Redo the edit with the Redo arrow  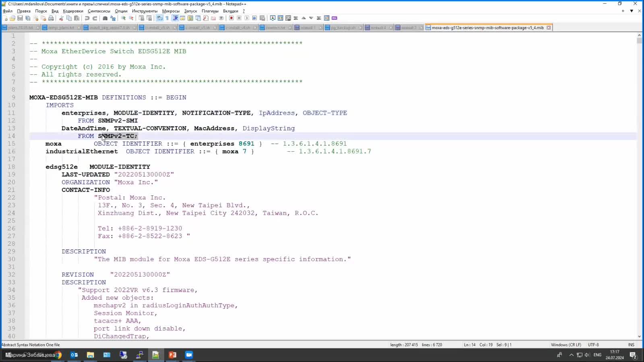(x=95, y=18)
